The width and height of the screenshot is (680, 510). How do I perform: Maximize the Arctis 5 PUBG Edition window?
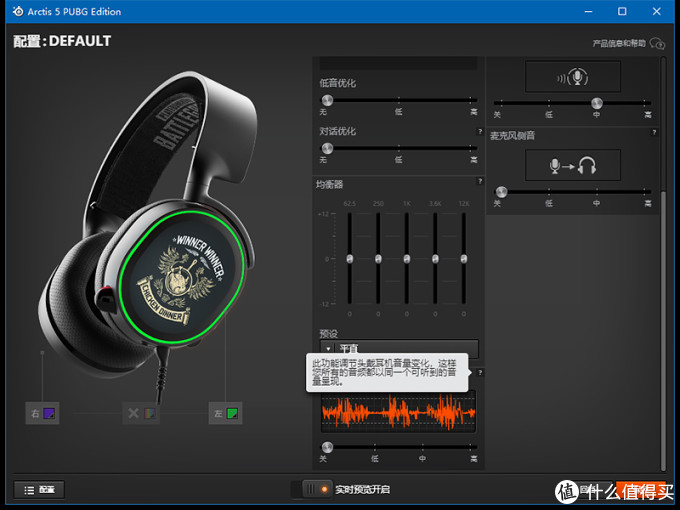coord(622,12)
